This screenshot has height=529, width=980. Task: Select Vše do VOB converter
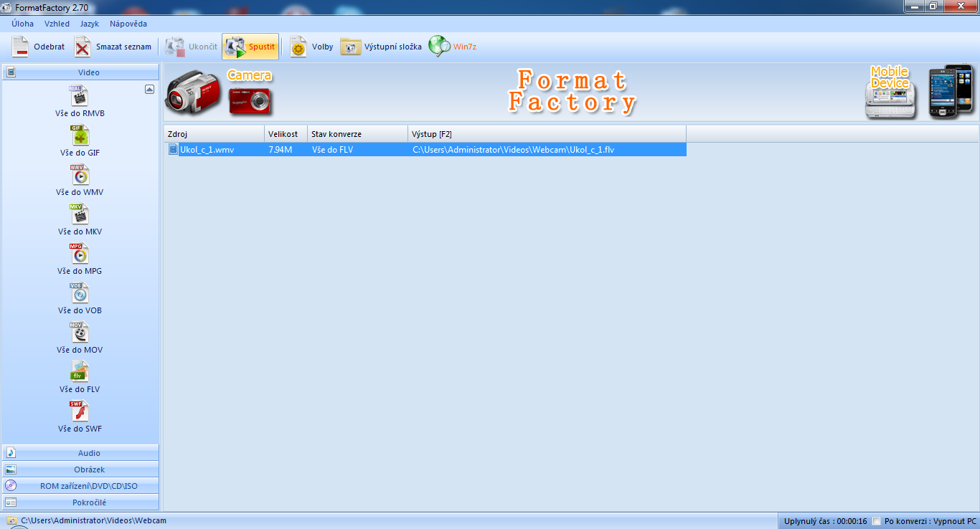click(x=80, y=298)
